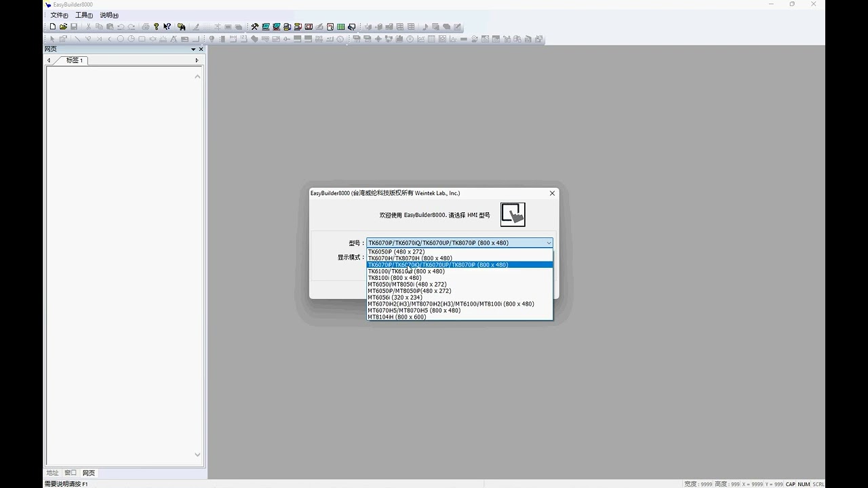The height and width of the screenshot is (488, 868).
Task: Choose MT6070iH5/MT8070iH5 (800 x 480) model
Action: pyautogui.click(x=460, y=310)
